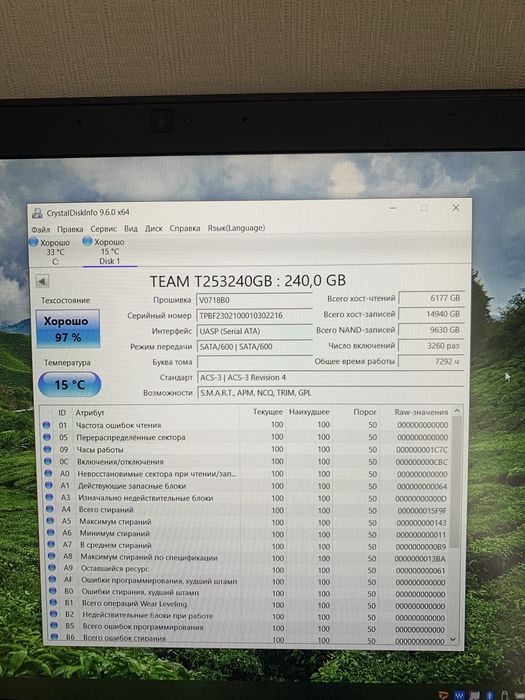This screenshot has width=525, height=700.
Task: Click the status dot for attribute 01
Action: tap(46, 425)
